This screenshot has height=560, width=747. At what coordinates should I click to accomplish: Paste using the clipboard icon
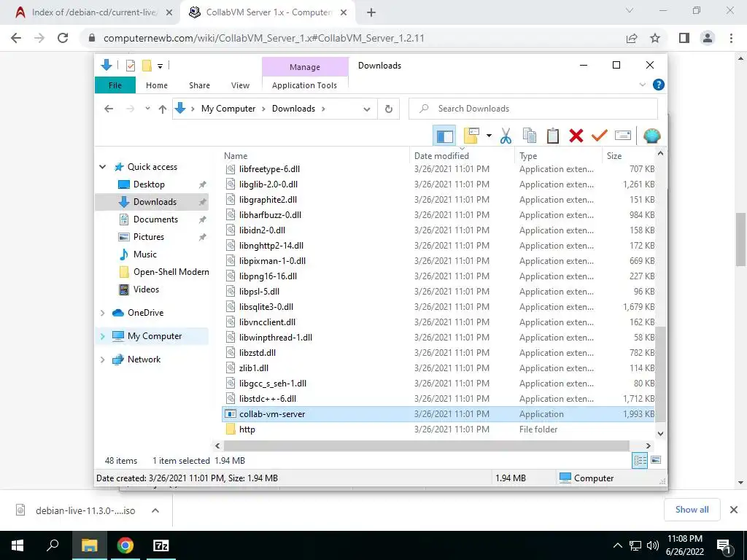pyautogui.click(x=553, y=136)
